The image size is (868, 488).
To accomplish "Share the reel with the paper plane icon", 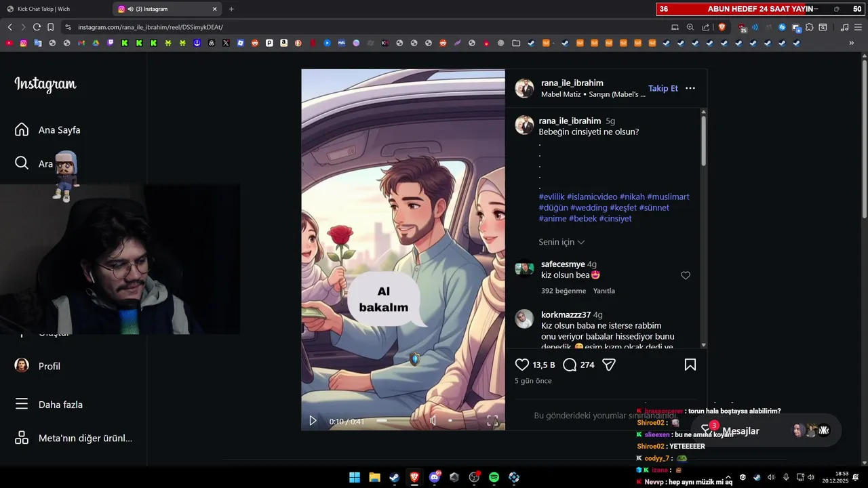I will pos(609,365).
